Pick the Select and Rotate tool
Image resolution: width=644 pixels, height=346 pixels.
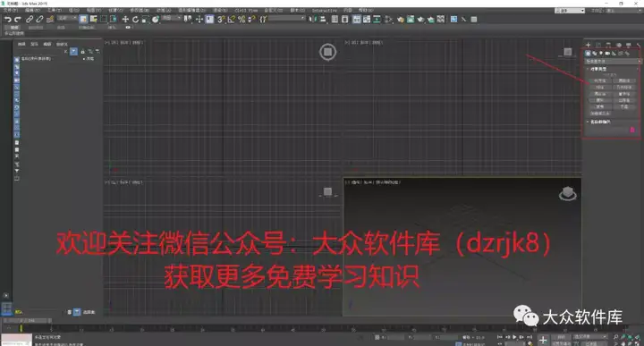(136, 20)
